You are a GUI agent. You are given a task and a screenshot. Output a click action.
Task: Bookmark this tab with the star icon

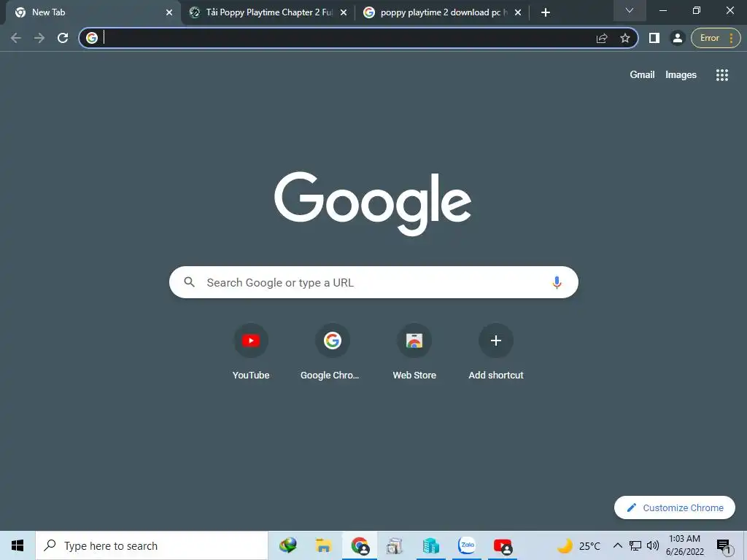[x=625, y=38]
